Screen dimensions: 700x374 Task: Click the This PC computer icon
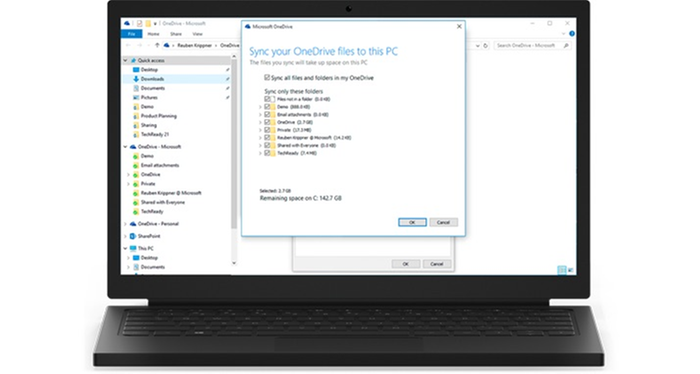click(133, 248)
